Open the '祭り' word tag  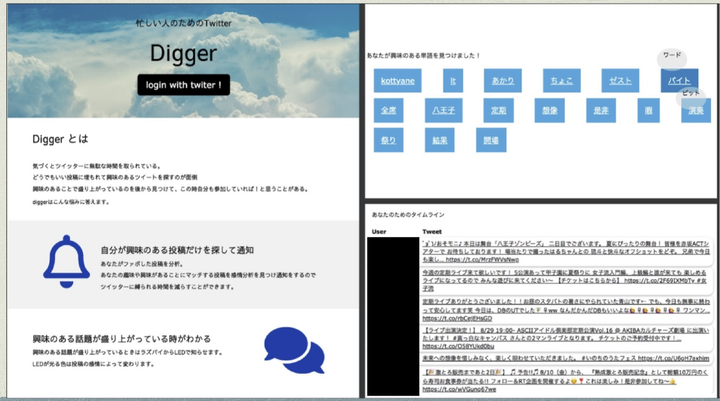pyautogui.click(x=388, y=140)
